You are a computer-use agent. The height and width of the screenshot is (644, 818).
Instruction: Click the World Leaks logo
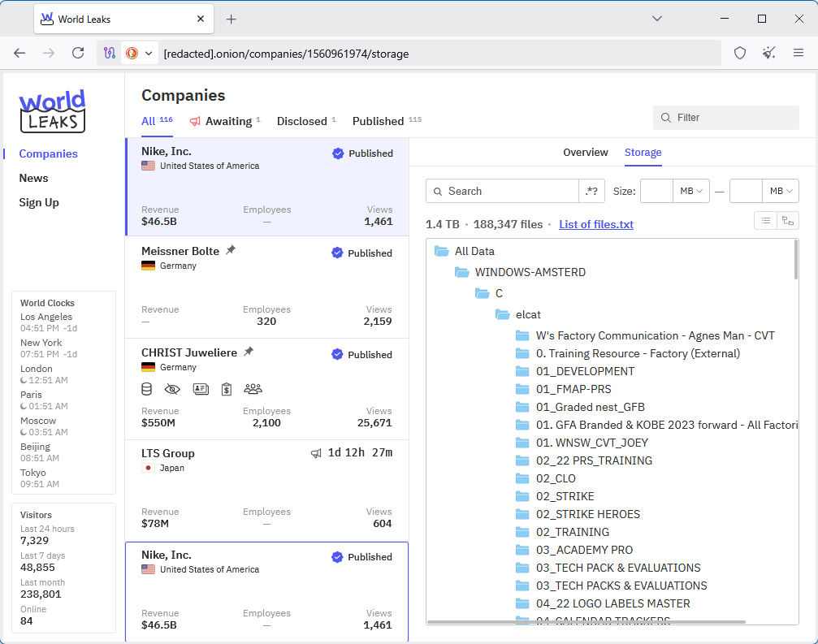click(52, 111)
